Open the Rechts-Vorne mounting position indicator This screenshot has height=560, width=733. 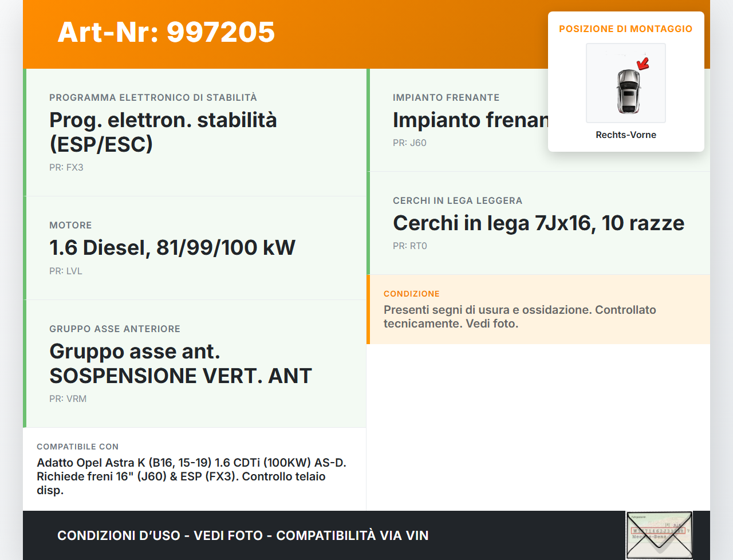pyautogui.click(x=625, y=135)
